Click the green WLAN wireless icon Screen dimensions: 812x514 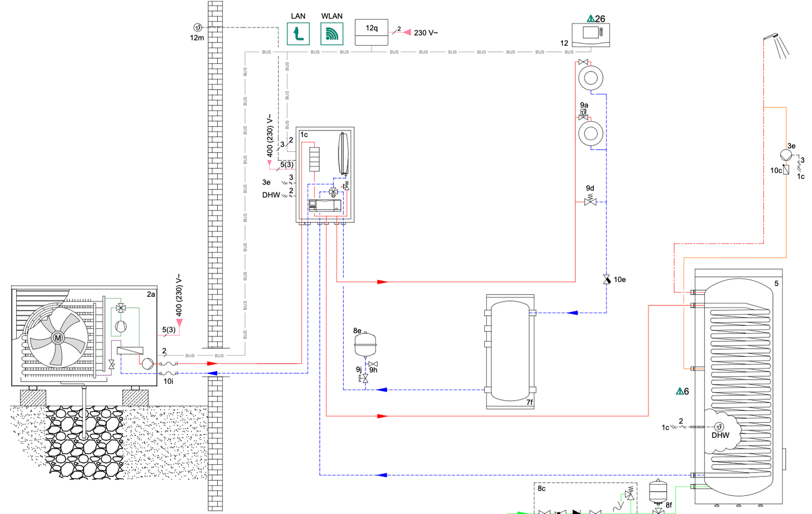pyautogui.click(x=332, y=34)
